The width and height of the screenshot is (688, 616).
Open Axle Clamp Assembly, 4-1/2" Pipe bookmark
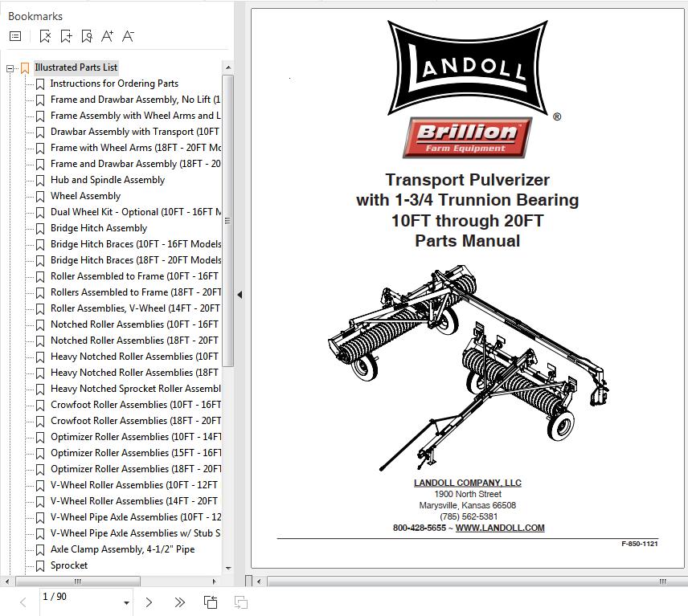pyautogui.click(x=122, y=549)
